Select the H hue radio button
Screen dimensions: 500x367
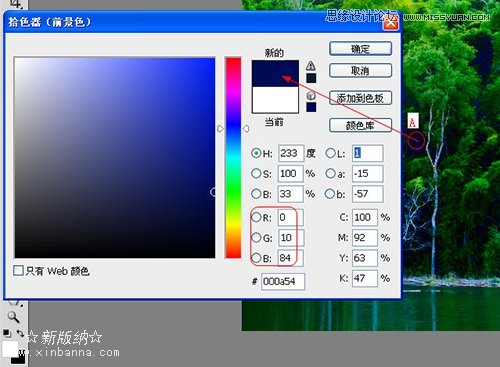click(256, 153)
